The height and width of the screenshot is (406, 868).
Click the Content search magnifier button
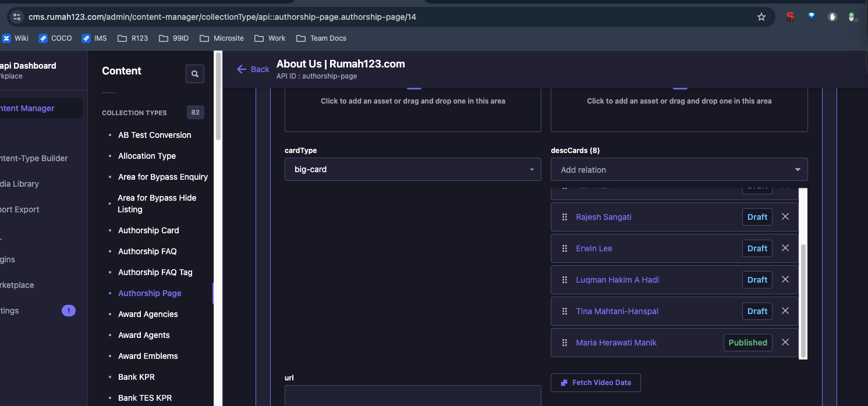pos(195,74)
